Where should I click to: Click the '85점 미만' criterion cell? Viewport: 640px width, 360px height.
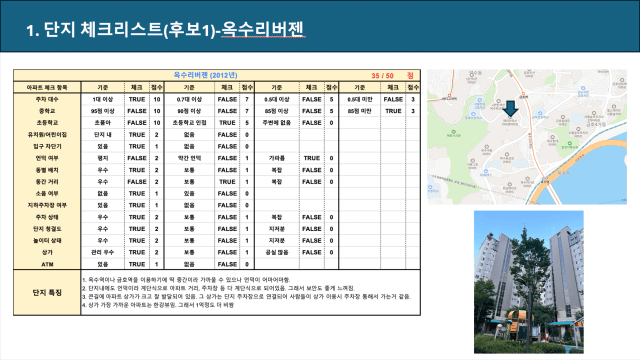pyautogui.click(x=360, y=111)
